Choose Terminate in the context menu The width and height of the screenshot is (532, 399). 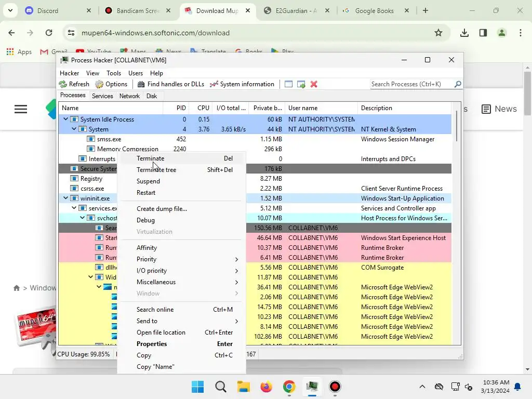point(181,158)
